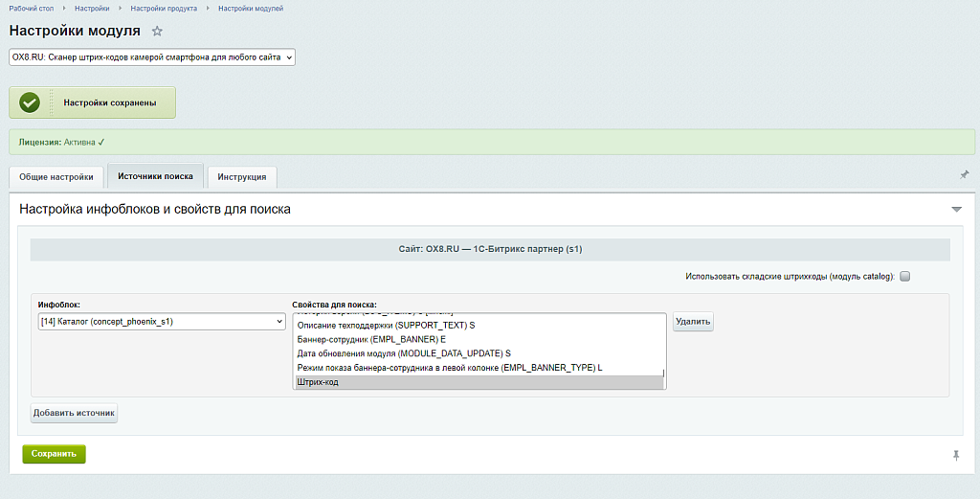Click the Добавить источник button
The image size is (980, 499).
pos(74,414)
